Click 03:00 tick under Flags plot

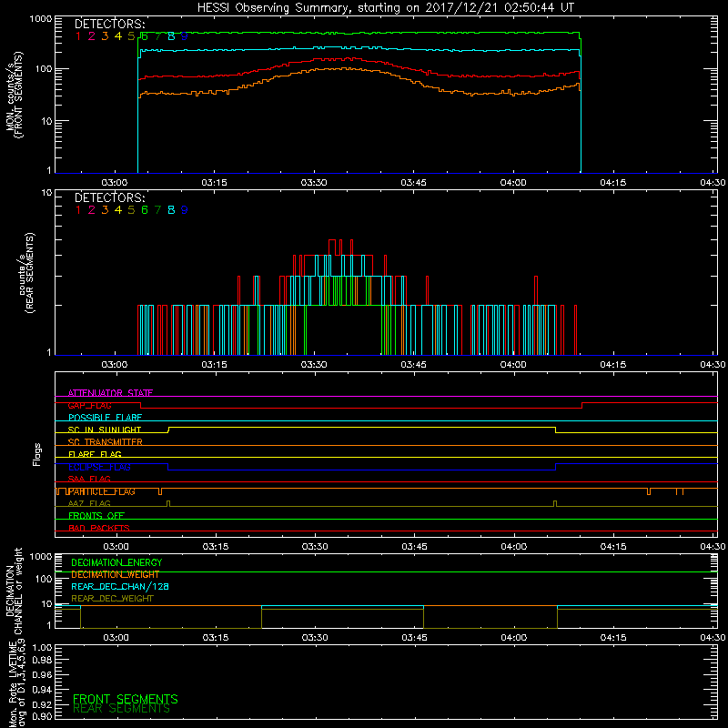[x=116, y=547]
